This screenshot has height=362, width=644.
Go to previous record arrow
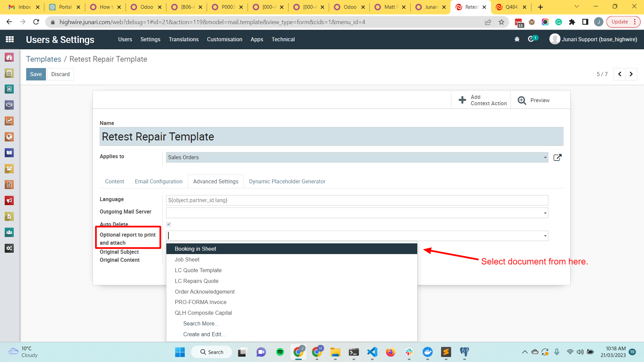pos(620,74)
